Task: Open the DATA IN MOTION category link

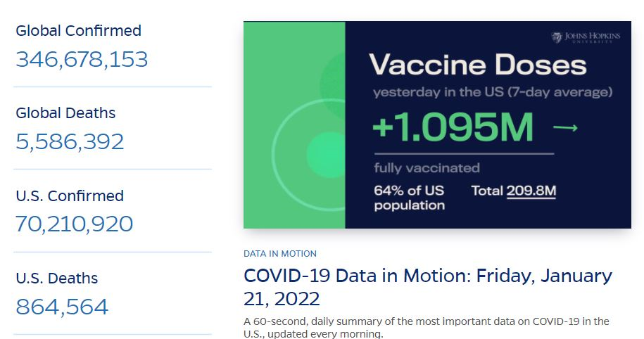Action: [280, 253]
